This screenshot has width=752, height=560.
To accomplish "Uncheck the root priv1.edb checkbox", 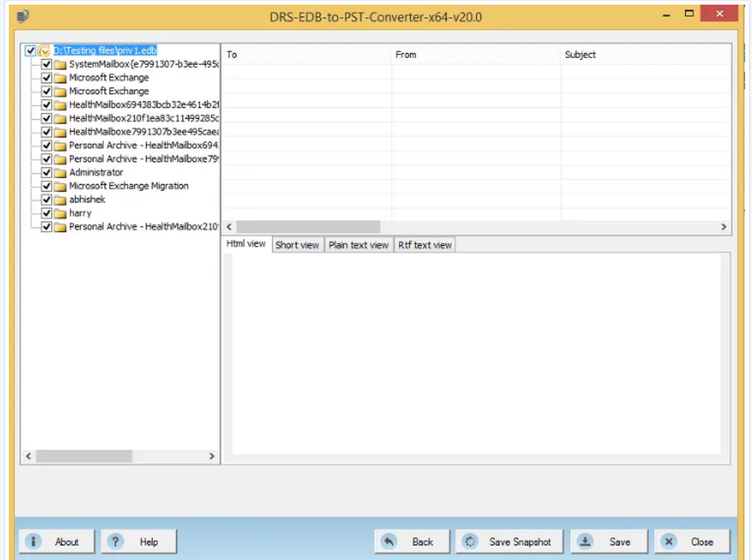I will pos(30,50).
